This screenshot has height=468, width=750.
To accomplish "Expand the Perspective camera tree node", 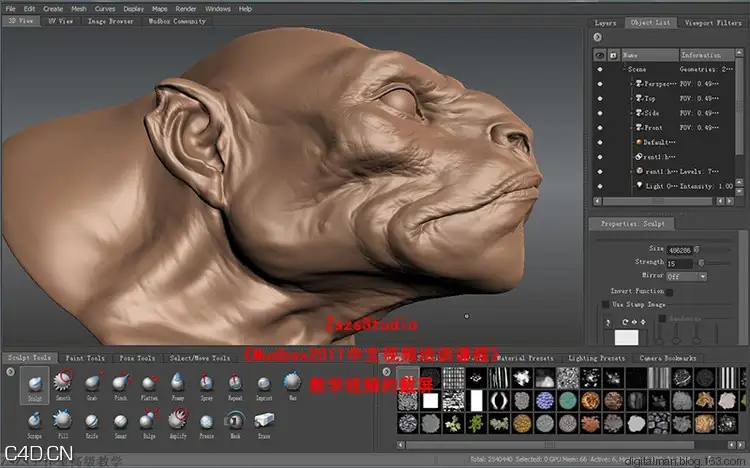I will click(631, 84).
